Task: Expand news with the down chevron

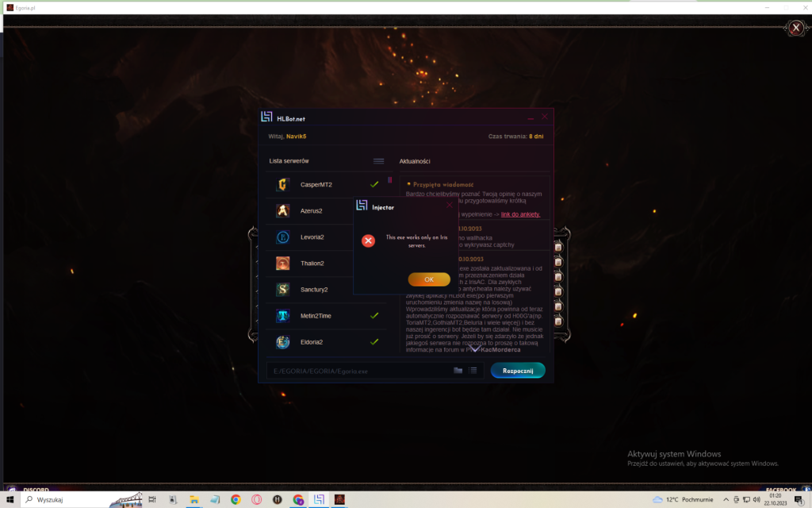Action: [476, 348]
